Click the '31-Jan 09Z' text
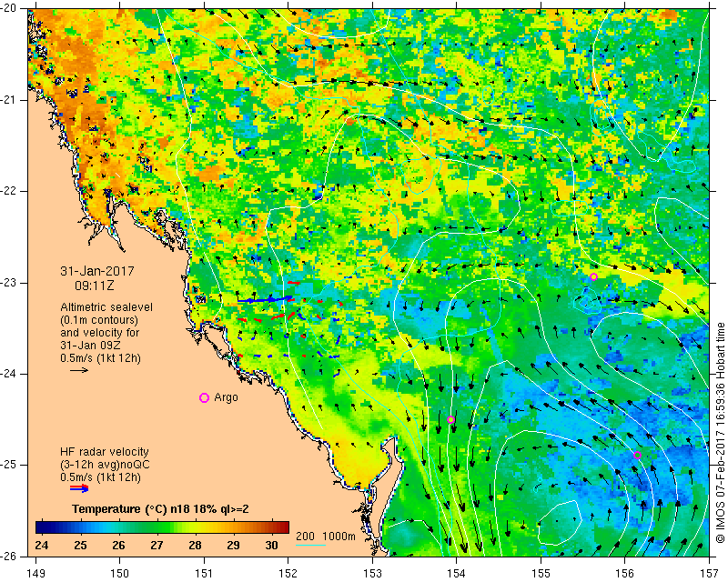The image size is (728, 582). click(x=90, y=346)
